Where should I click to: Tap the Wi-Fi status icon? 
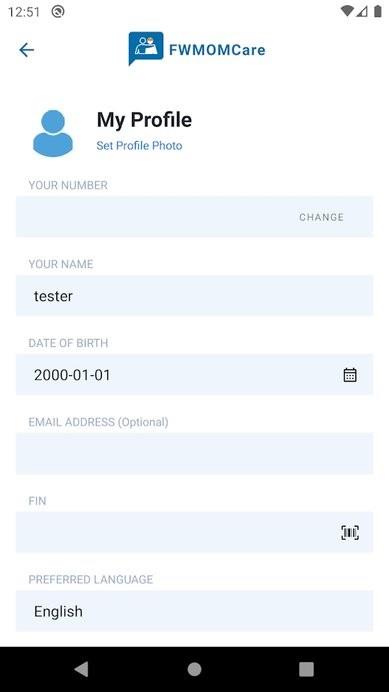click(347, 11)
